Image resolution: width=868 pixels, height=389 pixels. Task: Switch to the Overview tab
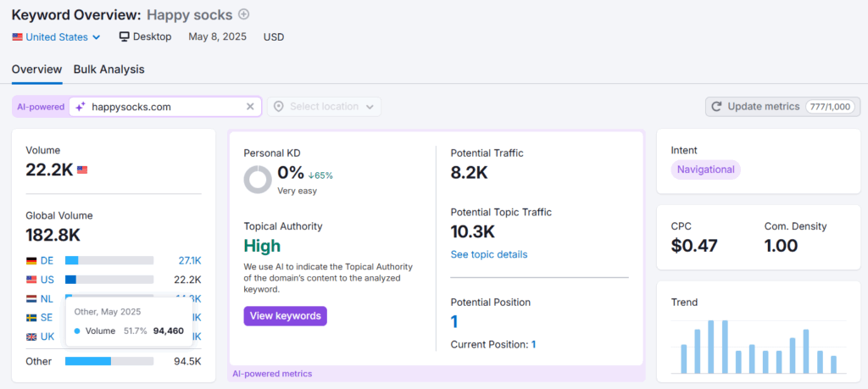37,69
